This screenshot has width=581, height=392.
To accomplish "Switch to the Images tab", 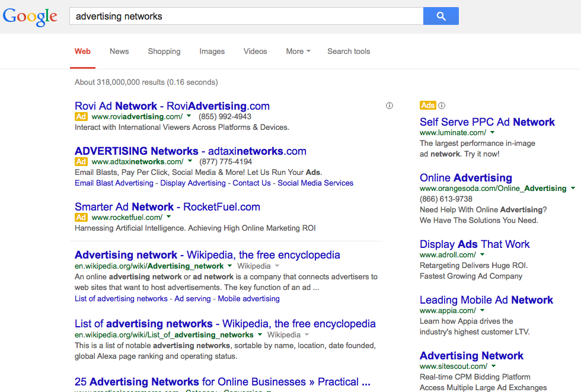I will pos(212,52).
